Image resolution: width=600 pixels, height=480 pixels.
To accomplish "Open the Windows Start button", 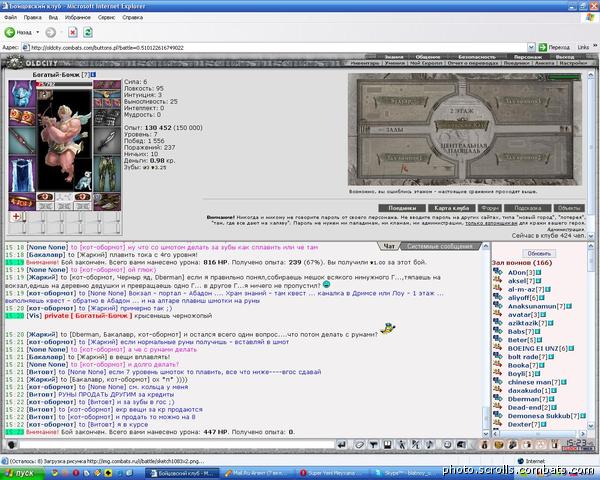I will coord(20,472).
